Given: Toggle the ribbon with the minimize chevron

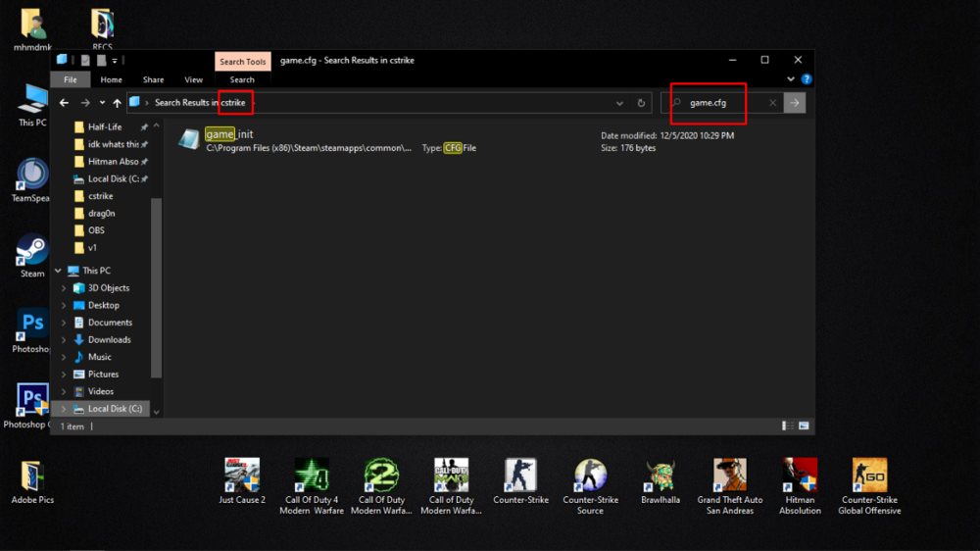Looking at the screenshot, I should [791, 79].
